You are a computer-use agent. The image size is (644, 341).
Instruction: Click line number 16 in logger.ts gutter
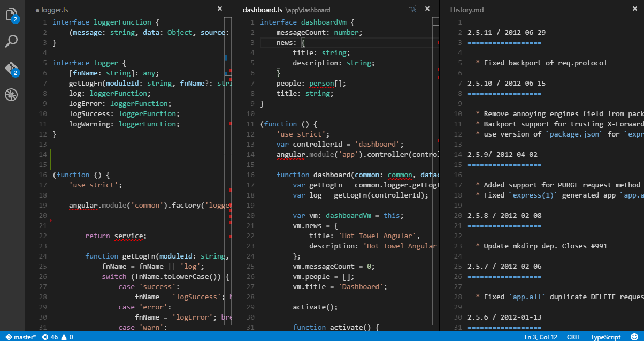[44, 175]
